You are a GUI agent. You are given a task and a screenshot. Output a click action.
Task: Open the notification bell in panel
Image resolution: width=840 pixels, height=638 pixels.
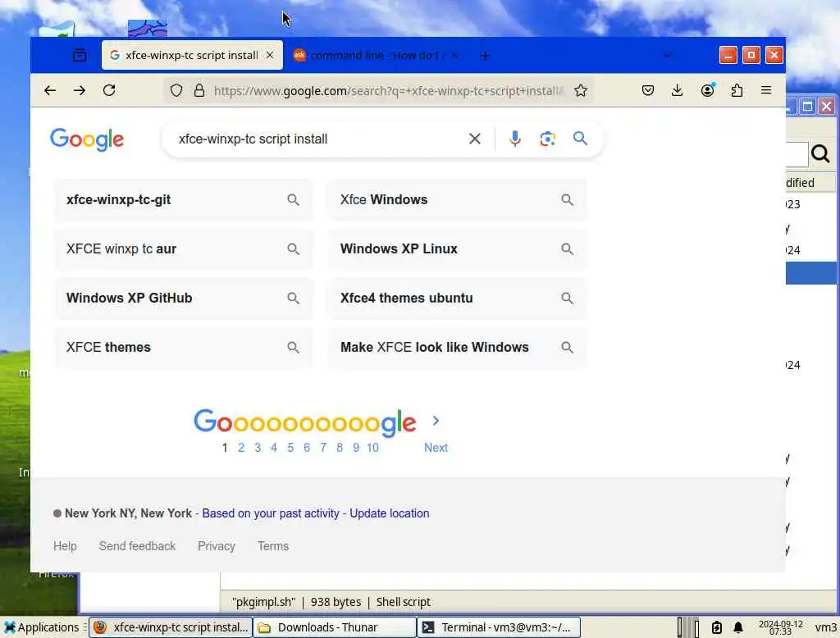click(738, 627)
